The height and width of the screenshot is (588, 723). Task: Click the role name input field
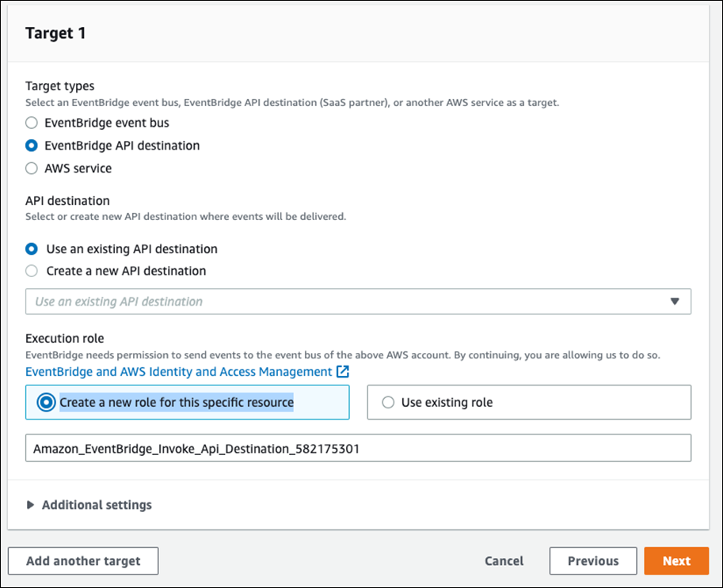pyautogui.click(x=358, y=448)
